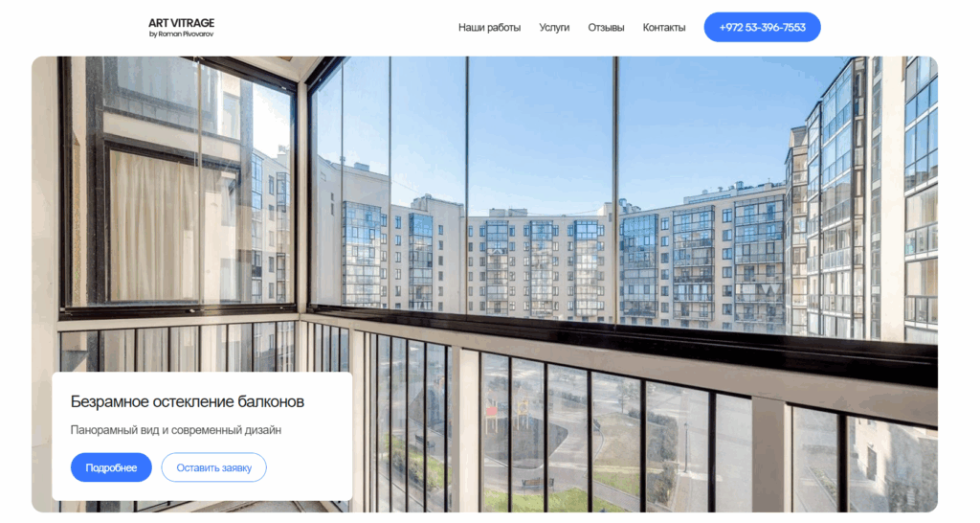Click the blue Подробнее button
This screenshot has width=980, height=523.
111,467
